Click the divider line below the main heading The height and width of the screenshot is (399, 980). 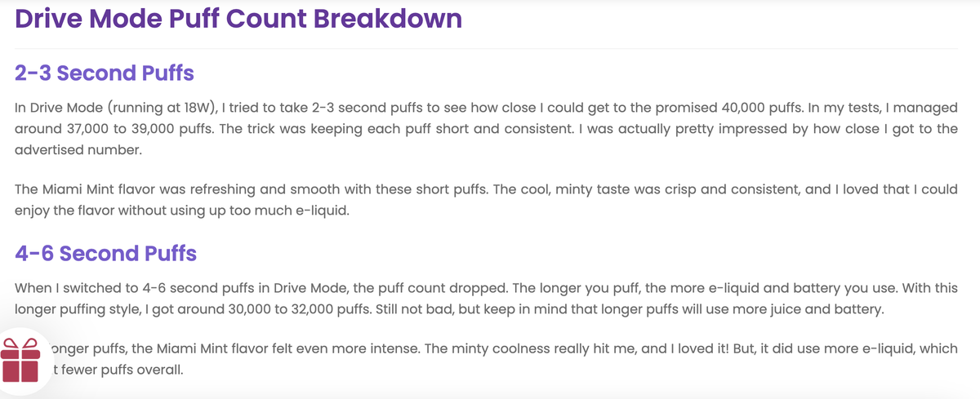pyautogui.click(x=487, y=48)
